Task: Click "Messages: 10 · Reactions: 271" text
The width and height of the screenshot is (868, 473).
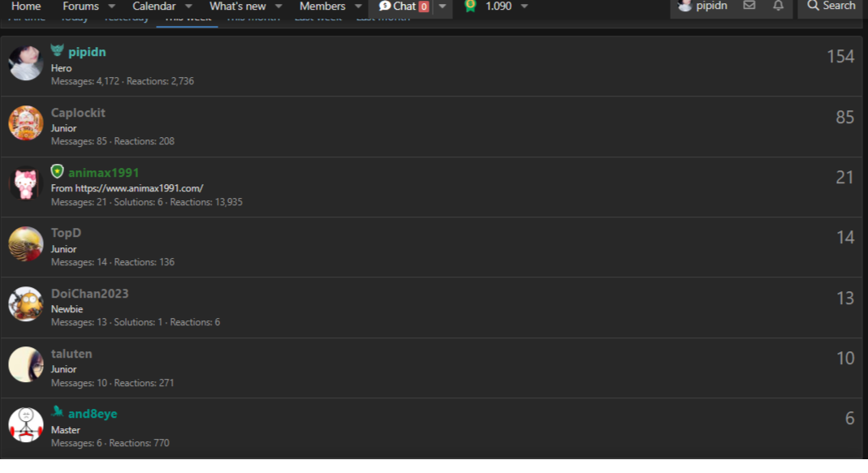Action: coord(112,383)
